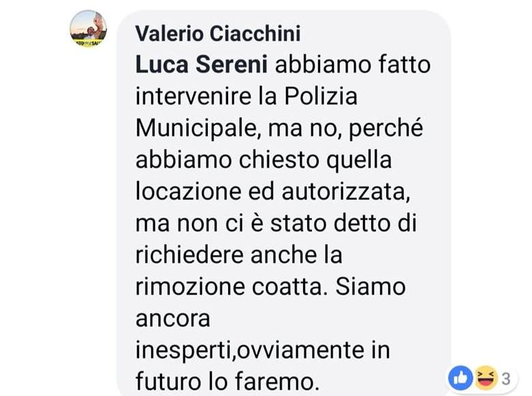Click the closing text futuro lo faremo
This screenshot has width=532, height=396.
pyautogui.click(x=228, y=382)
